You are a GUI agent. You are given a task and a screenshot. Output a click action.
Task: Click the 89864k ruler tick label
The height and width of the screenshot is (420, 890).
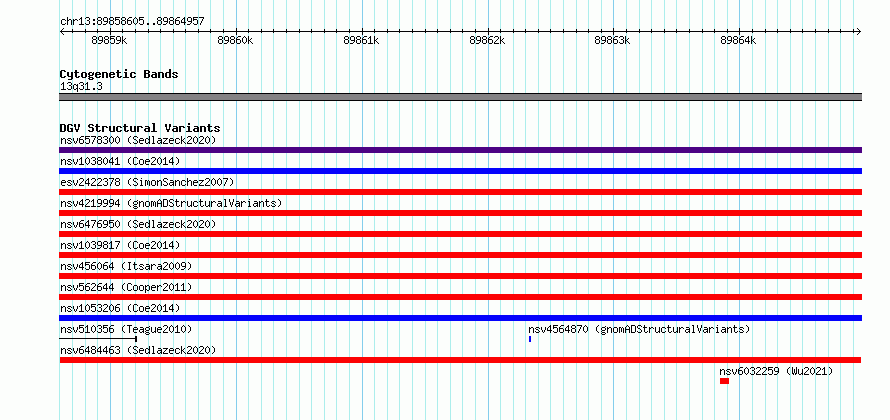click(x=738, y=41)
